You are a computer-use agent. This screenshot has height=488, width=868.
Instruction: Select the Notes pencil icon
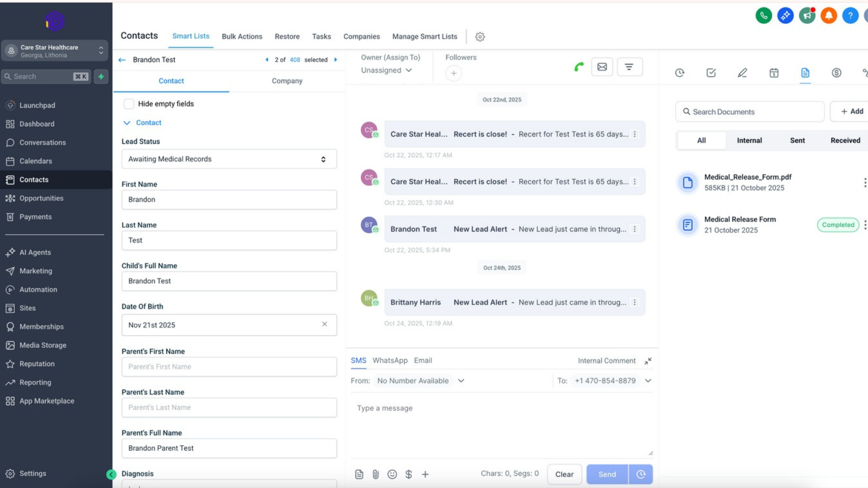(x=742, y=72)
